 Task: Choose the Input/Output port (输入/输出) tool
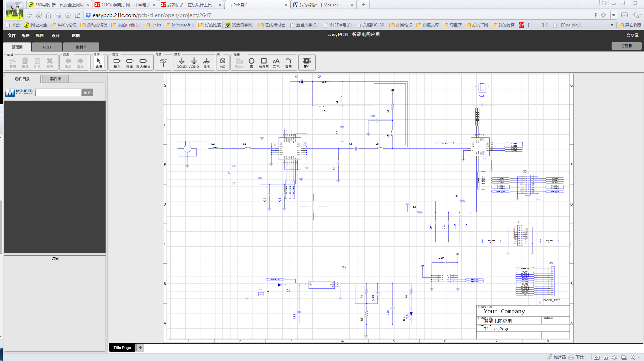click(x=143, y=63)
